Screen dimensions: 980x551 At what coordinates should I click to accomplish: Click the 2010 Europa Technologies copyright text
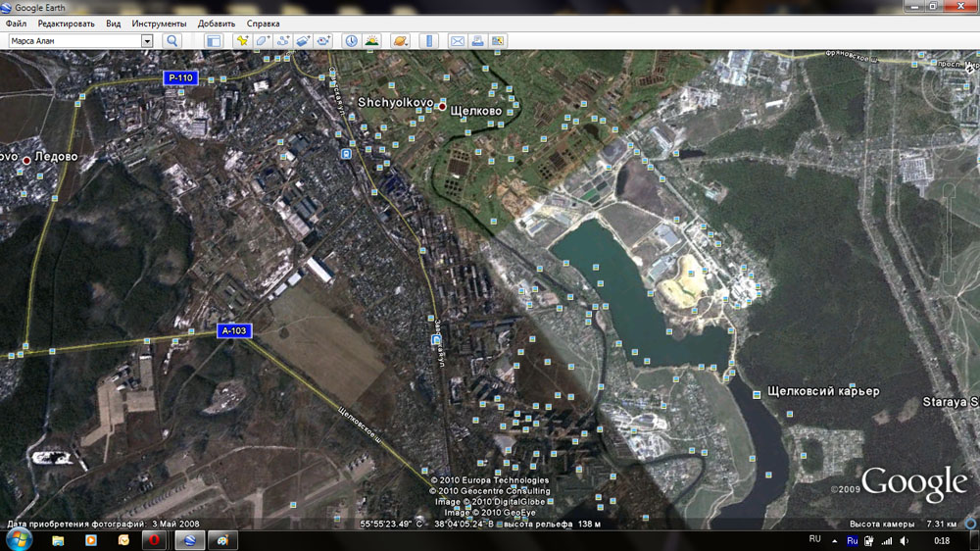click(490, 480)
